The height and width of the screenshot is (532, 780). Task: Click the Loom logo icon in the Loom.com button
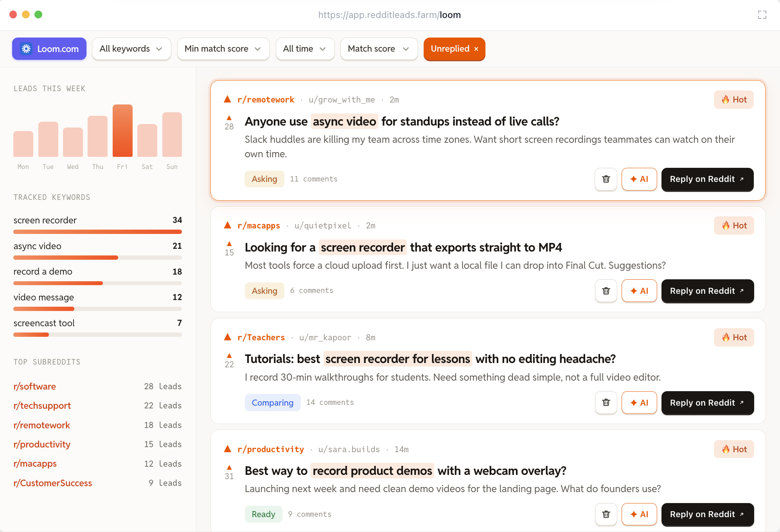(26, 49)
